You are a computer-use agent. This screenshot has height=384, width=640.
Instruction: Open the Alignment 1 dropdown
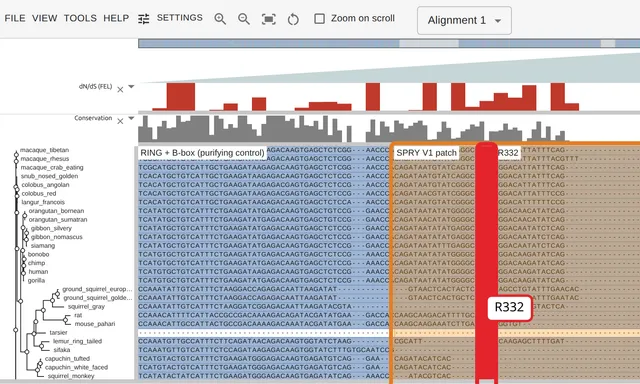point(464,20)
